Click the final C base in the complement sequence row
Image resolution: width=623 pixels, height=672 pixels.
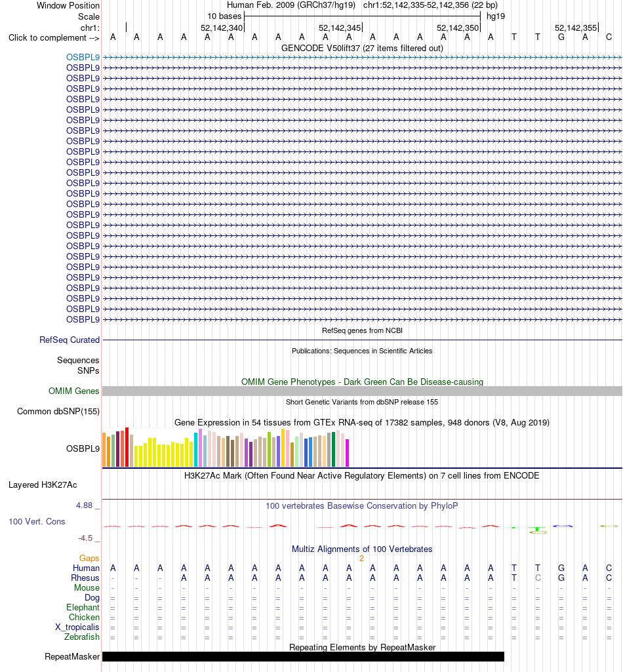[x=609, y=37]
